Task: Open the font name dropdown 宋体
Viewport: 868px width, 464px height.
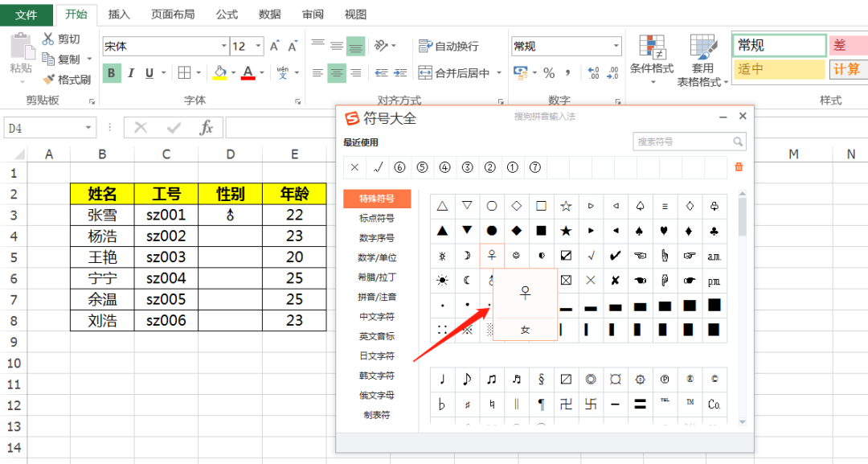Action: pos(223,46)
